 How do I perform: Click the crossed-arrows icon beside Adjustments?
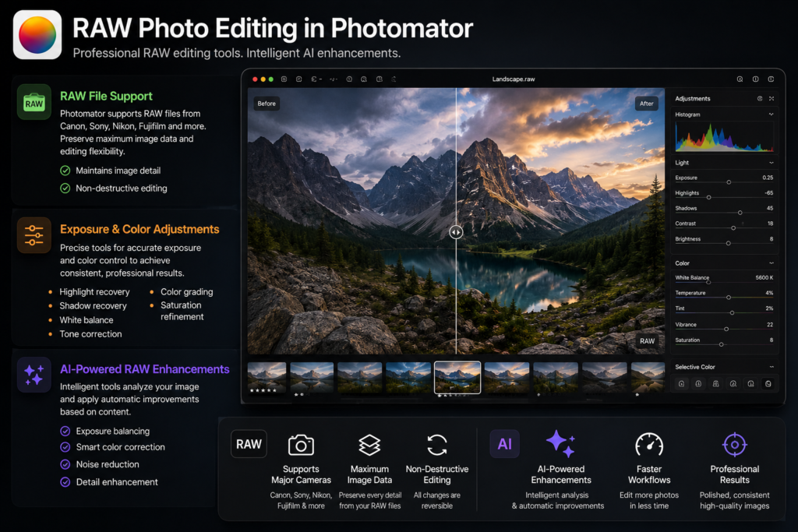(x=772, y=99)
